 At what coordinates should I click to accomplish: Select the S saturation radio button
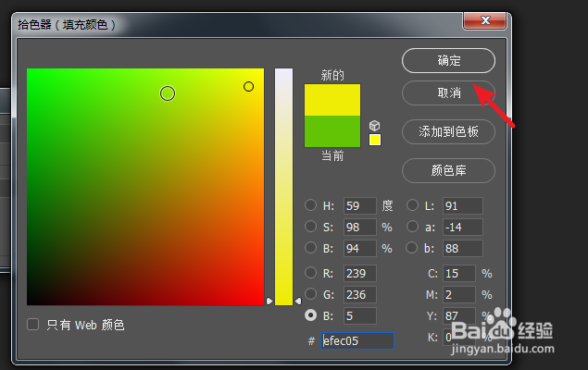click(x=310, y=227)
